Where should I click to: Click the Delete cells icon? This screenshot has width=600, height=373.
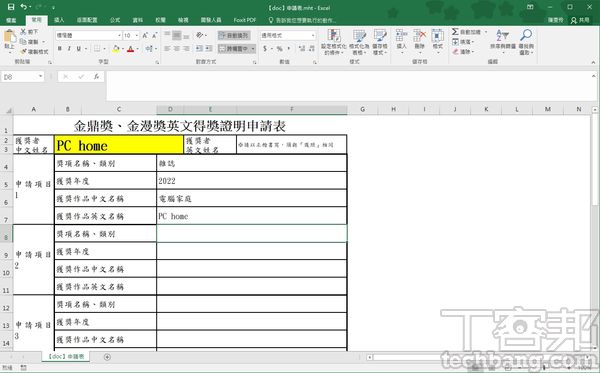coord(419,36)
